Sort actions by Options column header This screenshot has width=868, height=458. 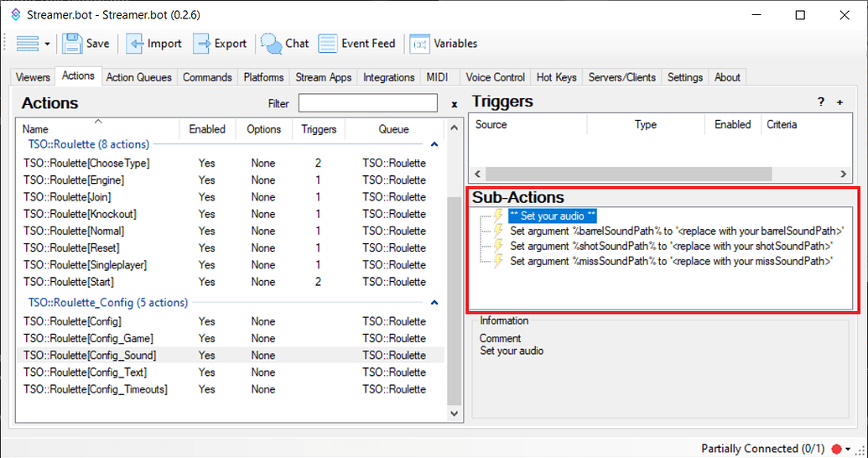click(x=263, y=129)
